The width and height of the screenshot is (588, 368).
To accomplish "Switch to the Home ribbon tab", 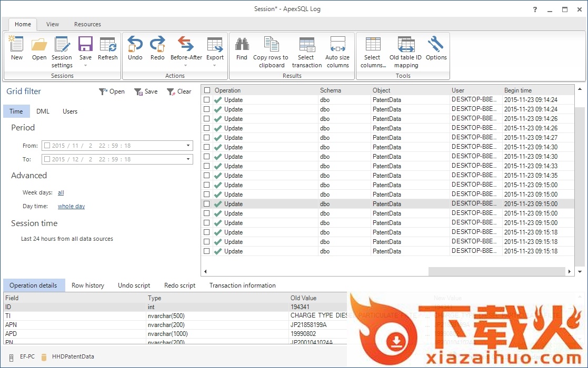I will coord(23,24).
